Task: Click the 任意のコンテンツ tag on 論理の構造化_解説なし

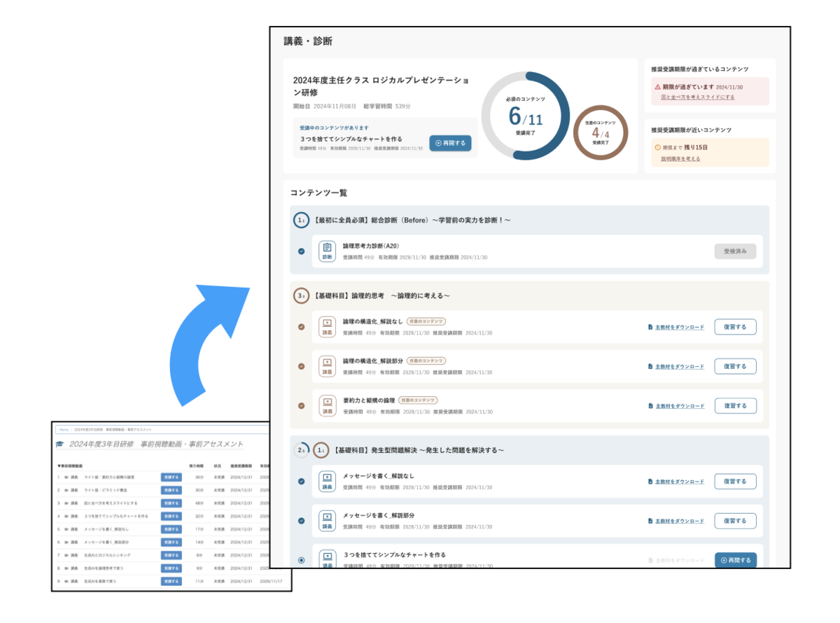Action: 426,322
